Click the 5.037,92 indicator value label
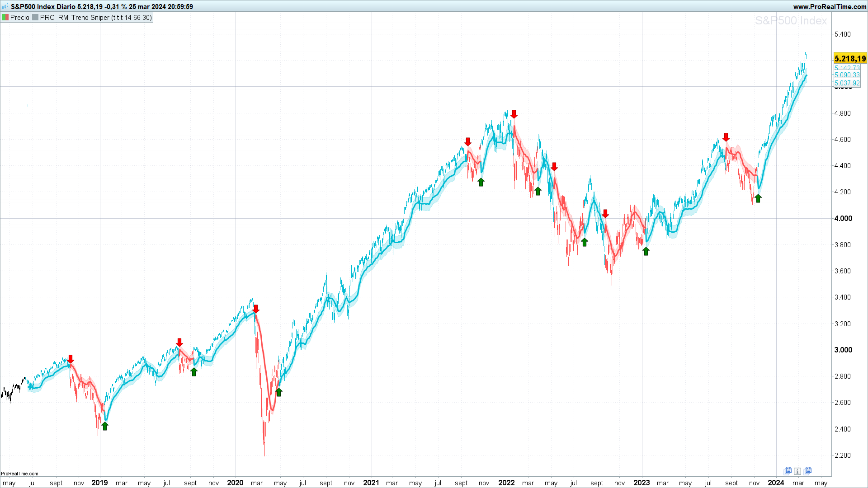 (847, 83)
